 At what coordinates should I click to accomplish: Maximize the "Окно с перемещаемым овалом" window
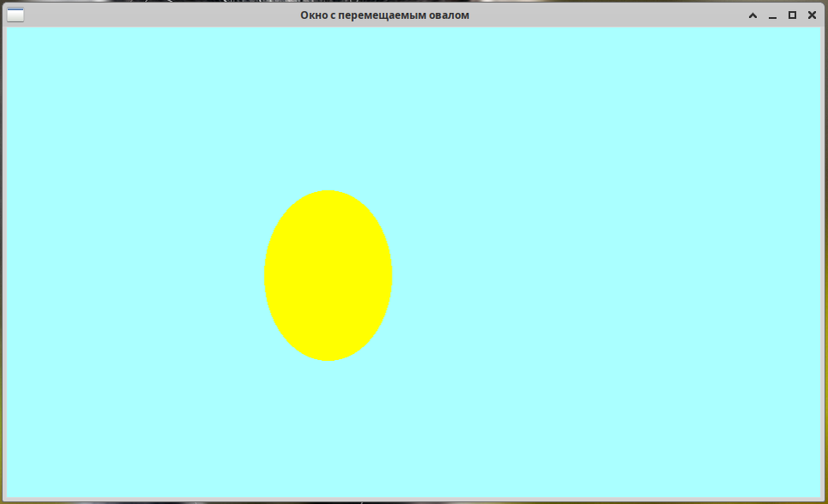pos(792,15)
